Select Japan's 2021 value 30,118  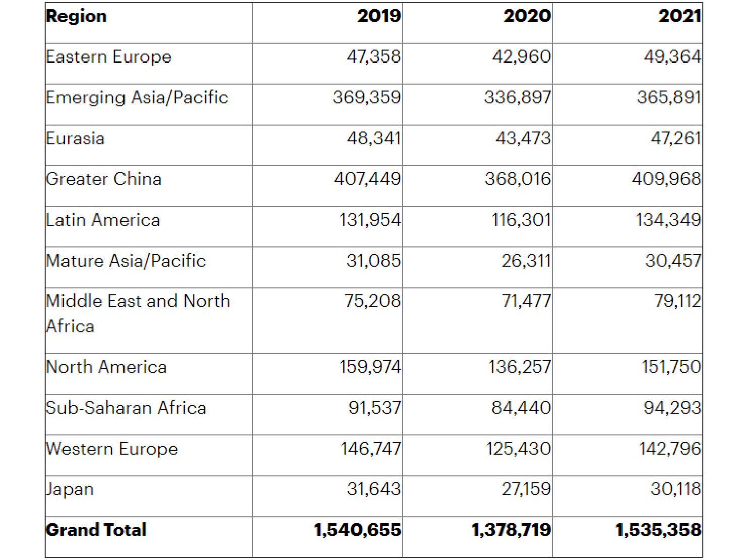pos(675,489)
